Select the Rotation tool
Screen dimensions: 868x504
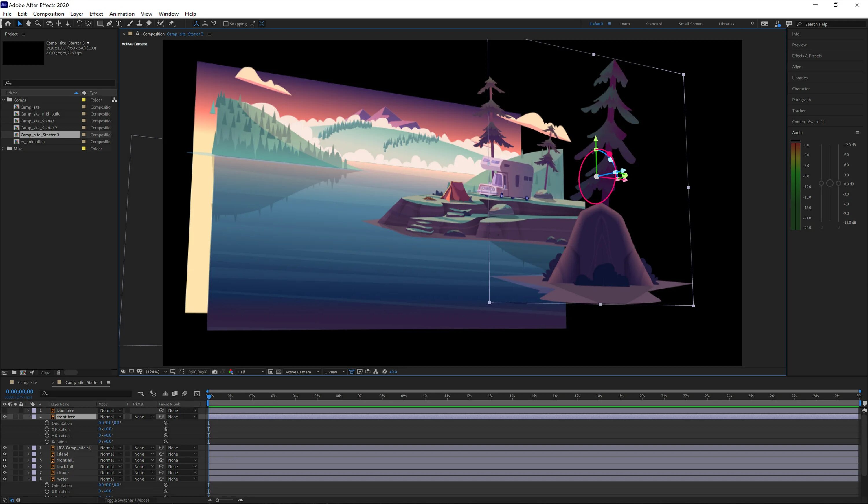point(79,23)
